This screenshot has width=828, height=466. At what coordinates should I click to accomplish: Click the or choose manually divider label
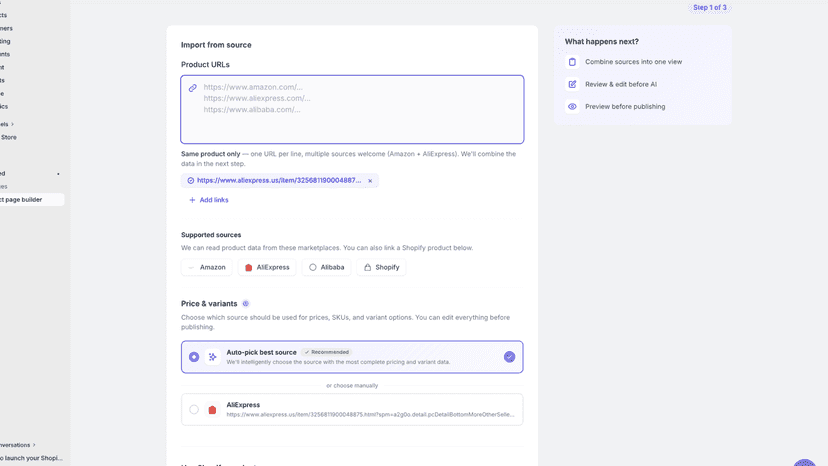(352, 386)
